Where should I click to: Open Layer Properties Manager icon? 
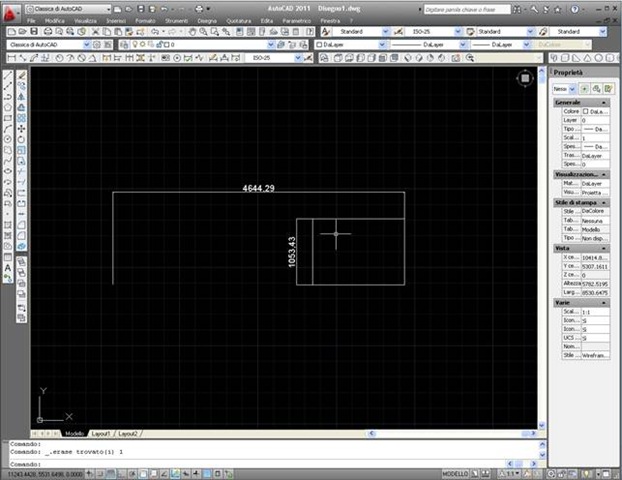coord(124,45)
